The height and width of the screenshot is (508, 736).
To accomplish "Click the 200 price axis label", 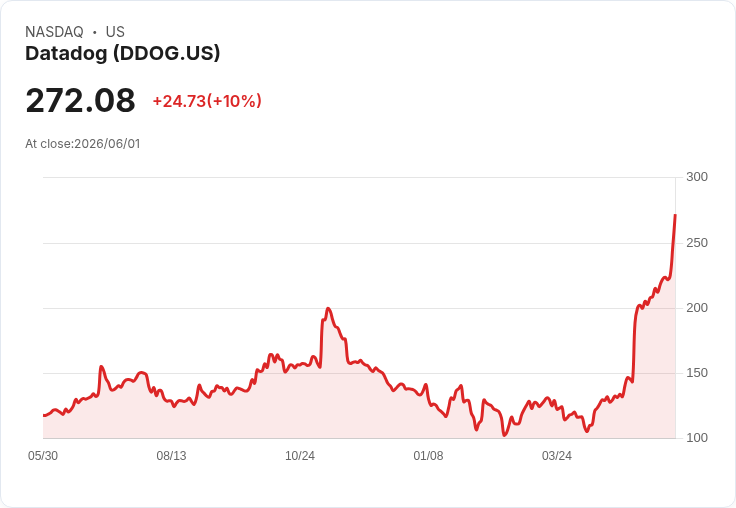I will tap(697, 308).
